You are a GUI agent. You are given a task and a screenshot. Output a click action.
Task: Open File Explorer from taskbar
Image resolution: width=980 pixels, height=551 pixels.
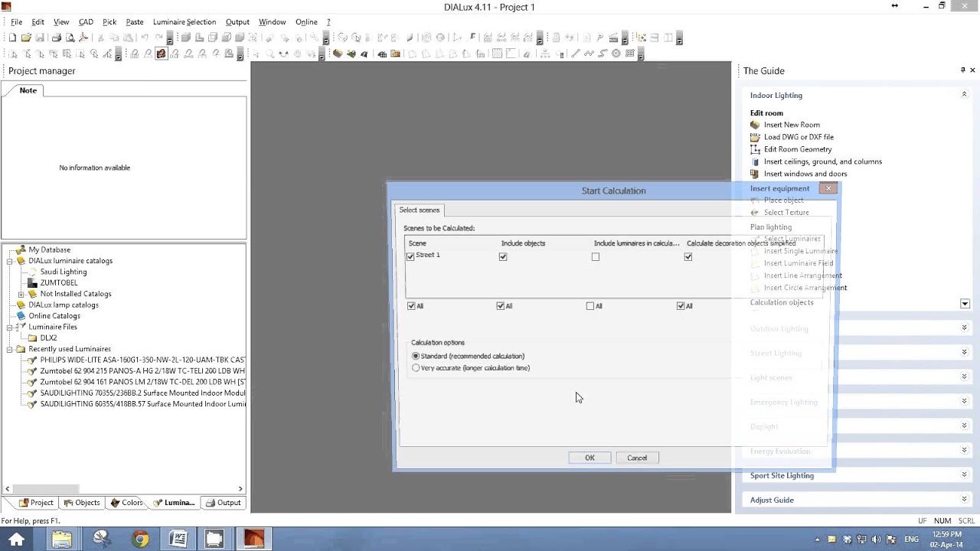(62, 539)
